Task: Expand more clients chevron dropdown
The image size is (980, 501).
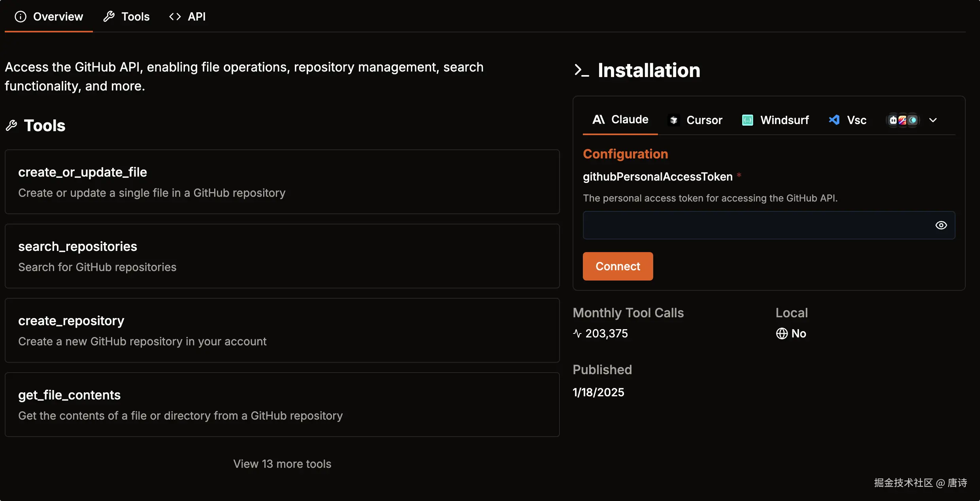Action: [933, 120]
